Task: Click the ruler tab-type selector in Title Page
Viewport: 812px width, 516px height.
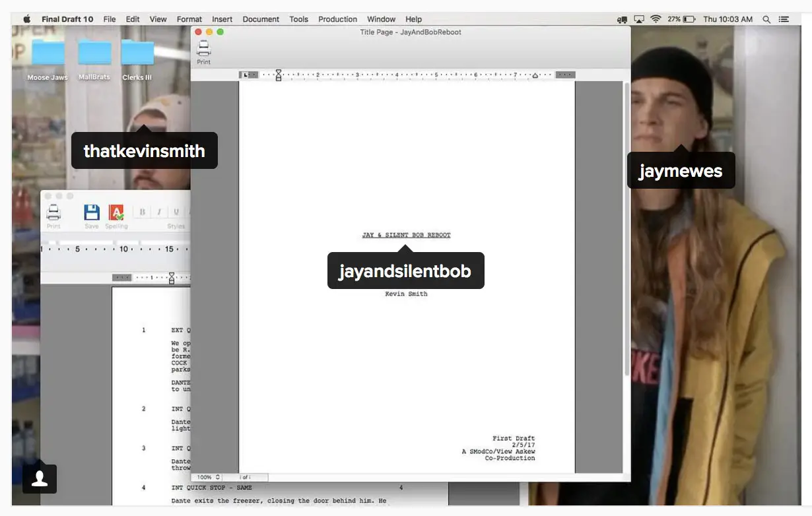Action: coord(247,75)
